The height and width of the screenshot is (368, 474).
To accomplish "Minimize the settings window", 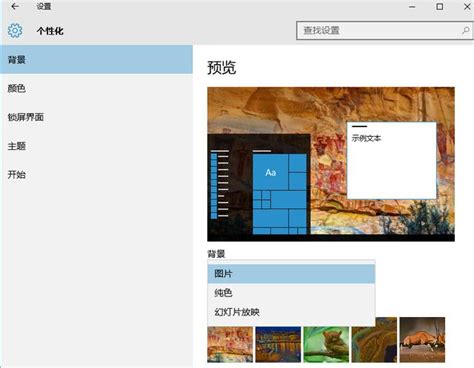I will [x=412, y=6].
